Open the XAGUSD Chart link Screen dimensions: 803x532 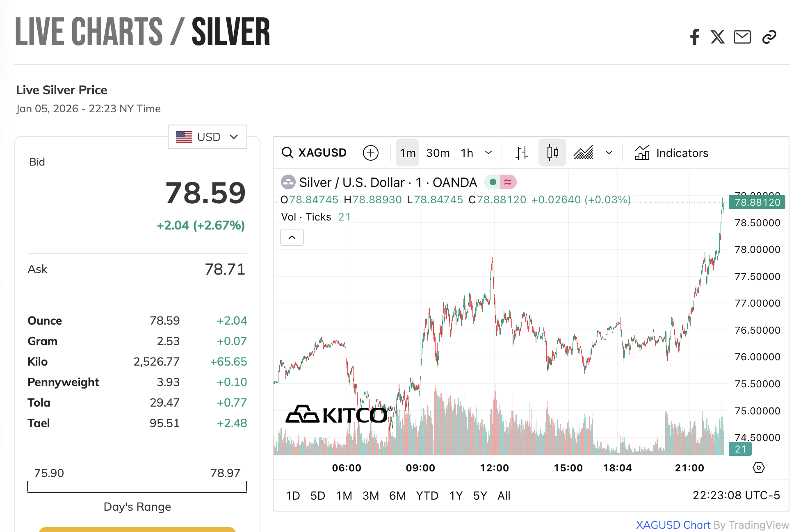tap(673, 525)
